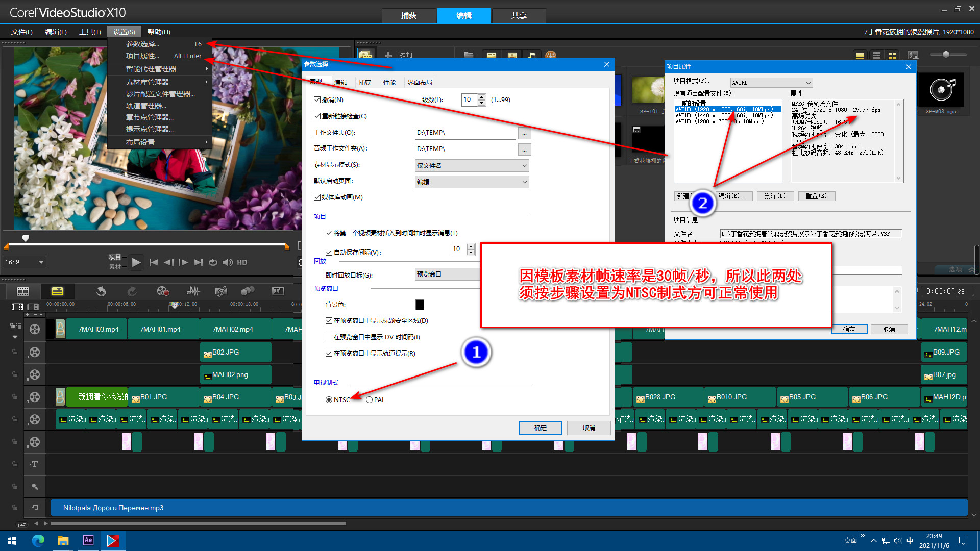Click 删除(D) in project properties
This screenshot has height=551, width=980.
click(x=775, y=196)
